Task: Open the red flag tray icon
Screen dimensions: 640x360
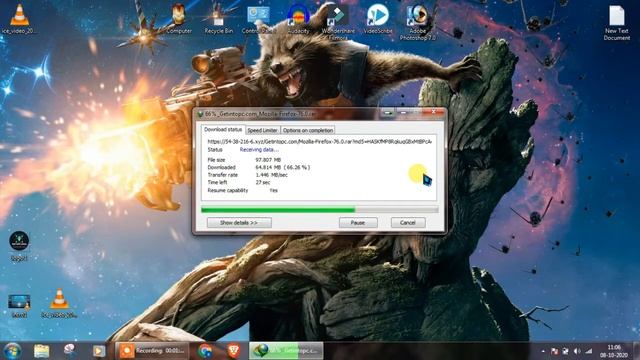Action: pos(554,351)
